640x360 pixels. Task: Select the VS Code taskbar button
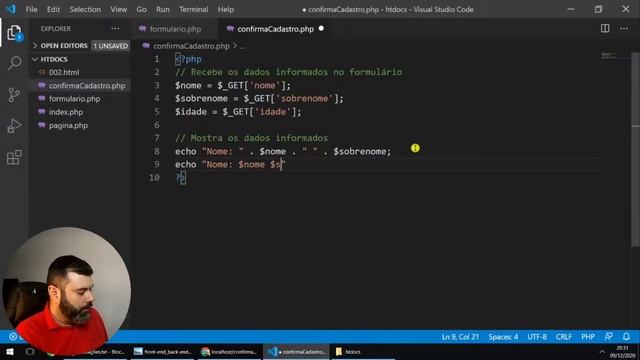coord(296,351)
